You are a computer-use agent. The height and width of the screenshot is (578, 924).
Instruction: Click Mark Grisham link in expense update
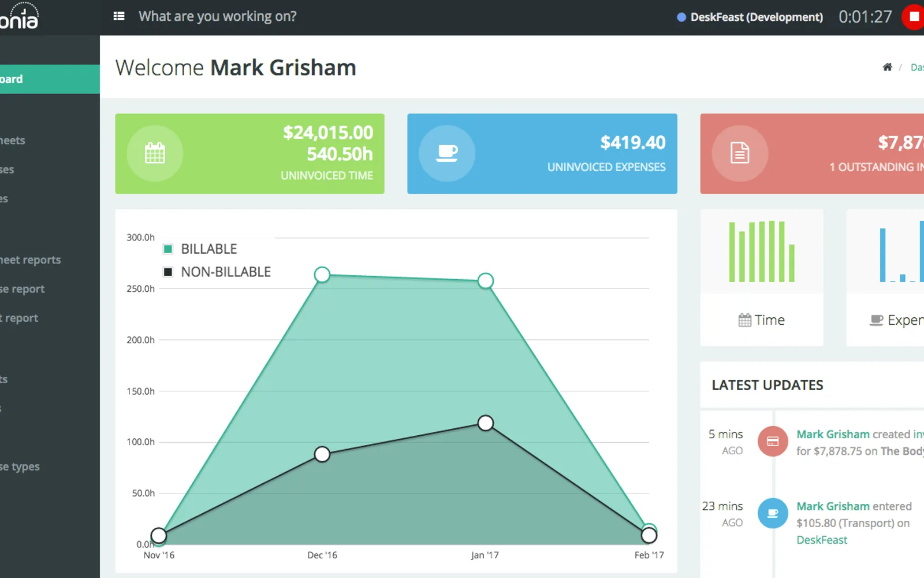833,506
